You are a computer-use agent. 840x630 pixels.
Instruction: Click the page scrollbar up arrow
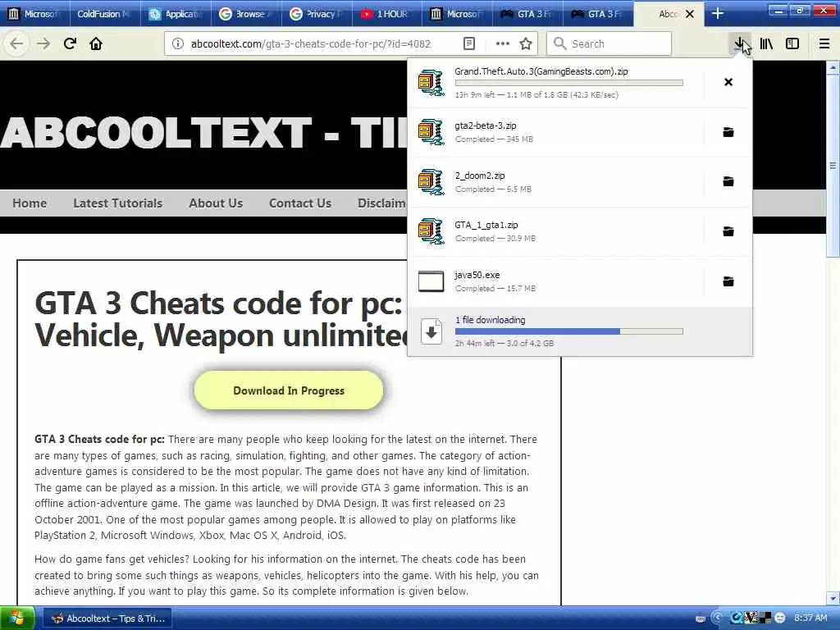pyautogui.click(x=833, y=67)
